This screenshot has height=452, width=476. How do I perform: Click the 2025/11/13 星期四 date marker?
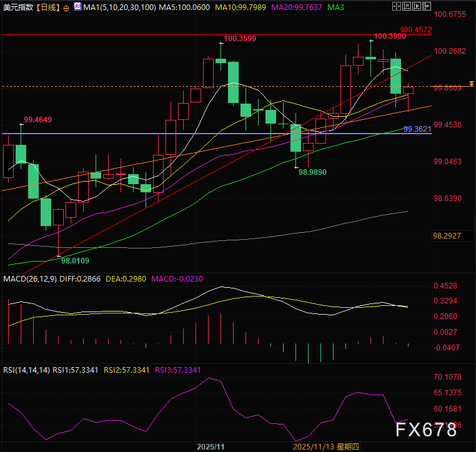327,447
